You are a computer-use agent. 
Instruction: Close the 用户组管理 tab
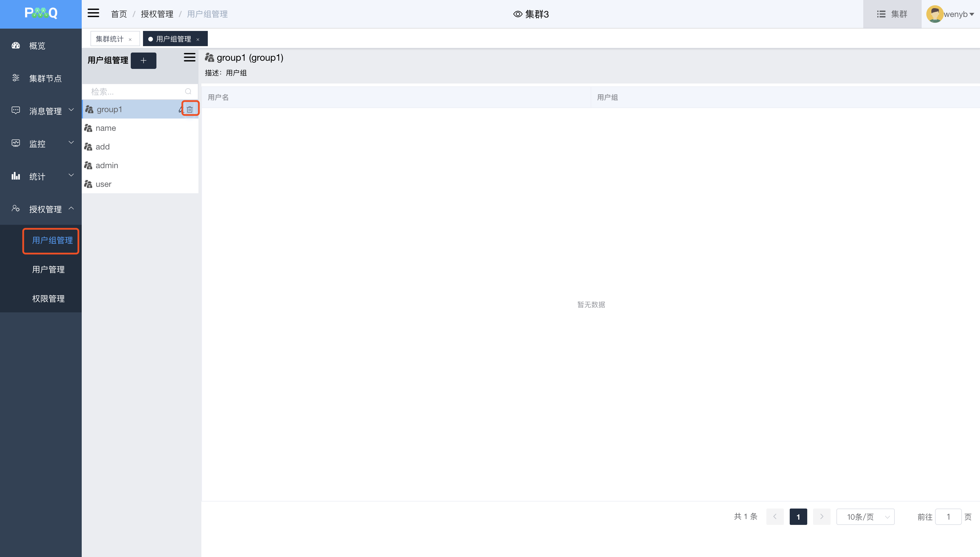198,39
